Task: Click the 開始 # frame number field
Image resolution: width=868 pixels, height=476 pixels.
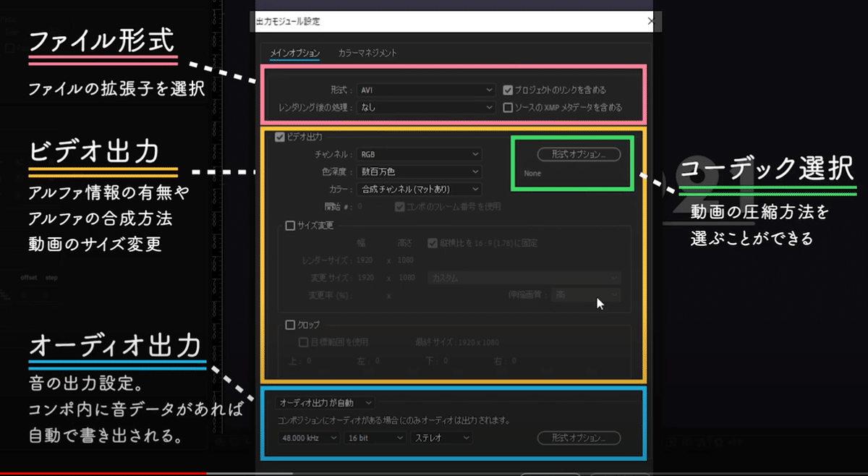Action: point(359,207)
